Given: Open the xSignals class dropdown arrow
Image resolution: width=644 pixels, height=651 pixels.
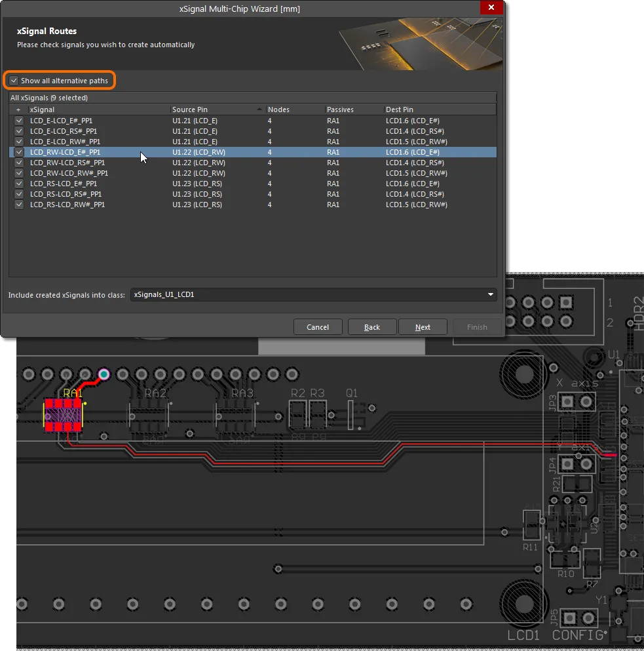Looking at the screenshot, I should 491,294.
